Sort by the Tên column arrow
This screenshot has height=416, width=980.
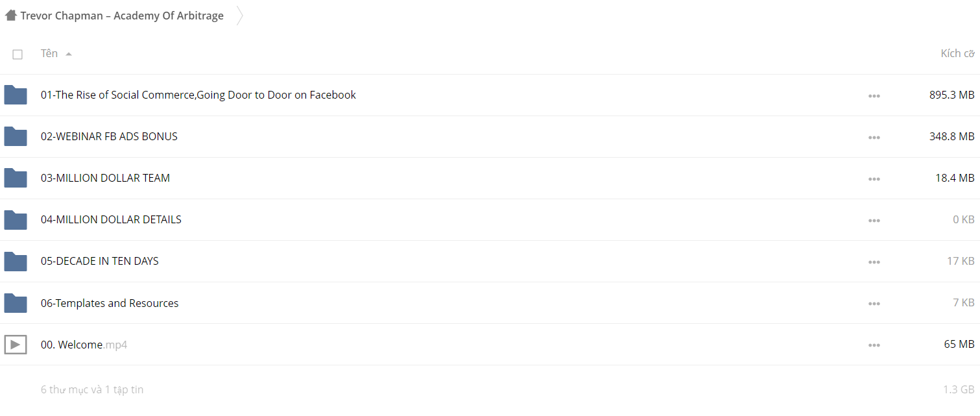(x=69, y=54)
